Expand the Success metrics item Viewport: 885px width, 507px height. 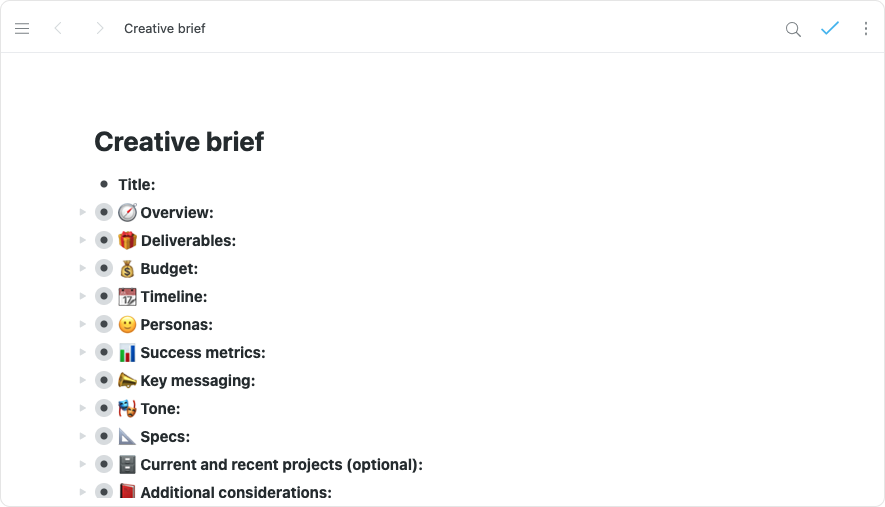(x=83, y=353)
